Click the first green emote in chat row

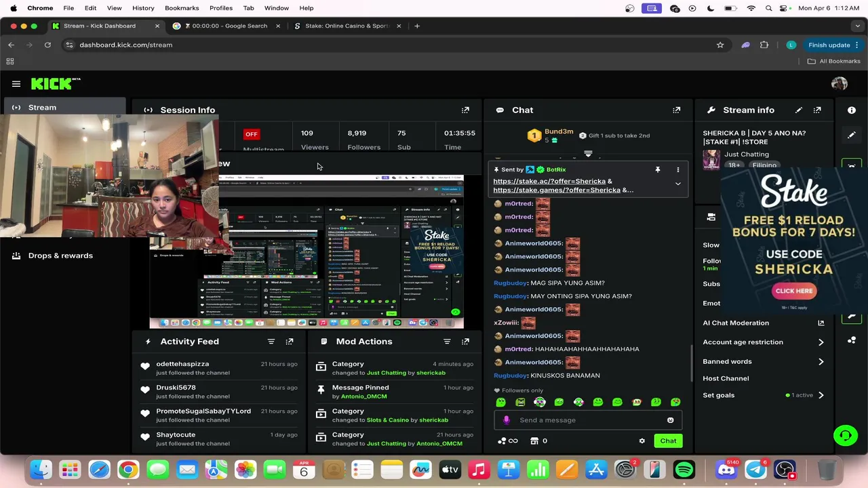pos(501,403)
